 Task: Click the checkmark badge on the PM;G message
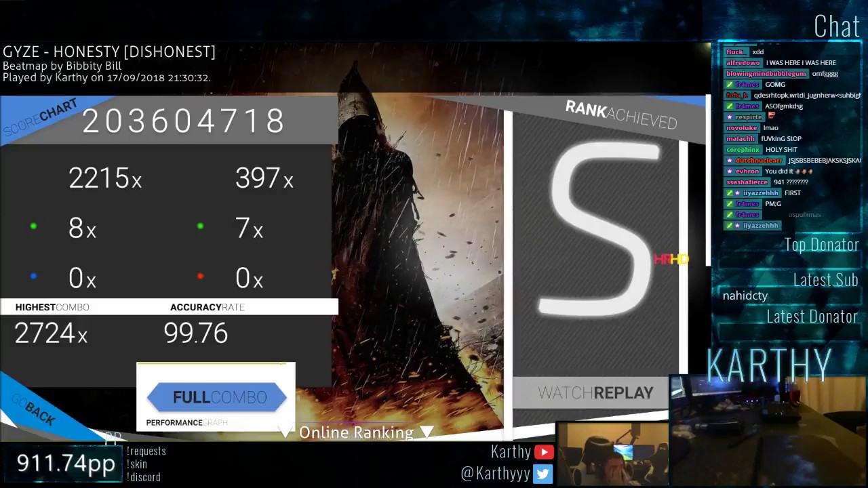click(x=730, y=204)
